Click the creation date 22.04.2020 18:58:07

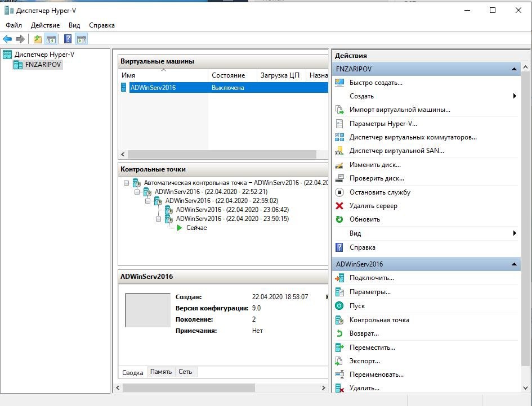pos(280,297)
